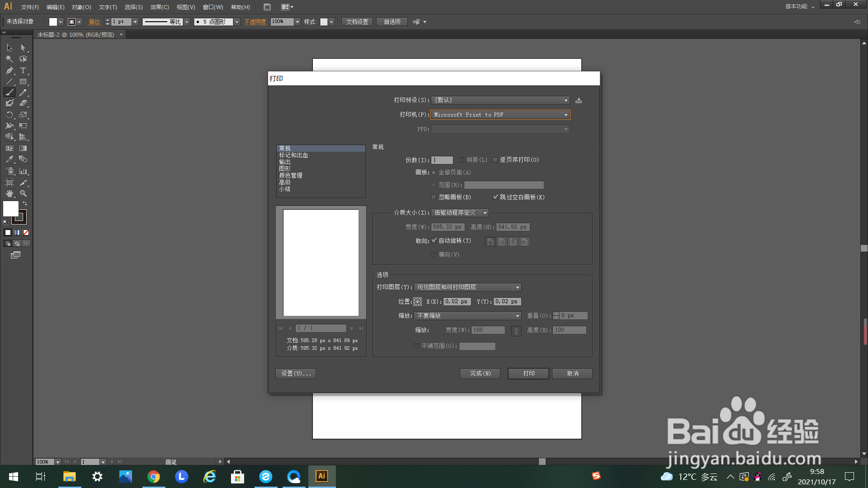
Task: Click the save print preset icon
Action: 579,100
